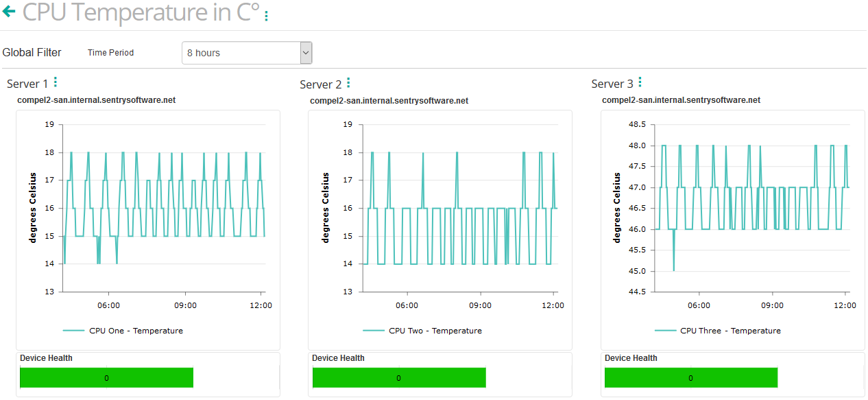Open the dashboard options menu beside the title
868x400 pixels.
click(x=267, y=14)
